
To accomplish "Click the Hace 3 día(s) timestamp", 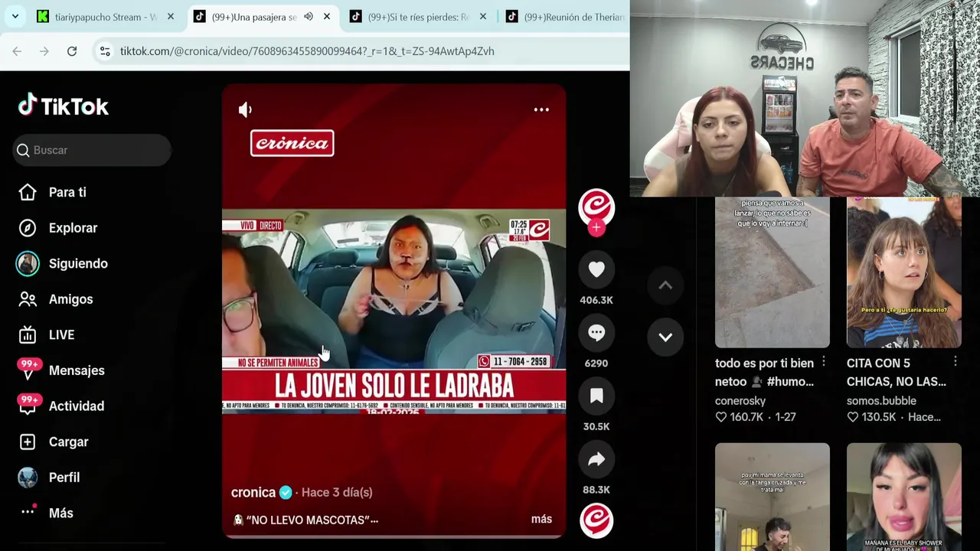I will (337, 492).
